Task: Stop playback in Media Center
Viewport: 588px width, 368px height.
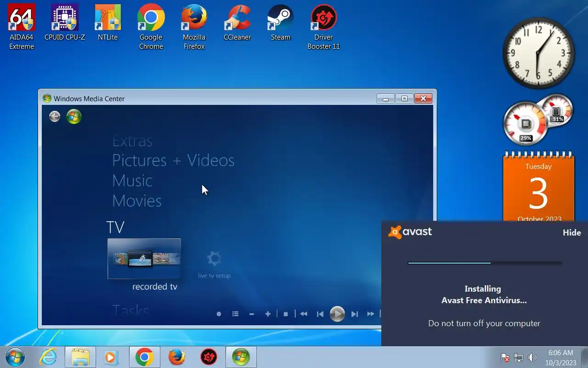Action: coord(286,314)
